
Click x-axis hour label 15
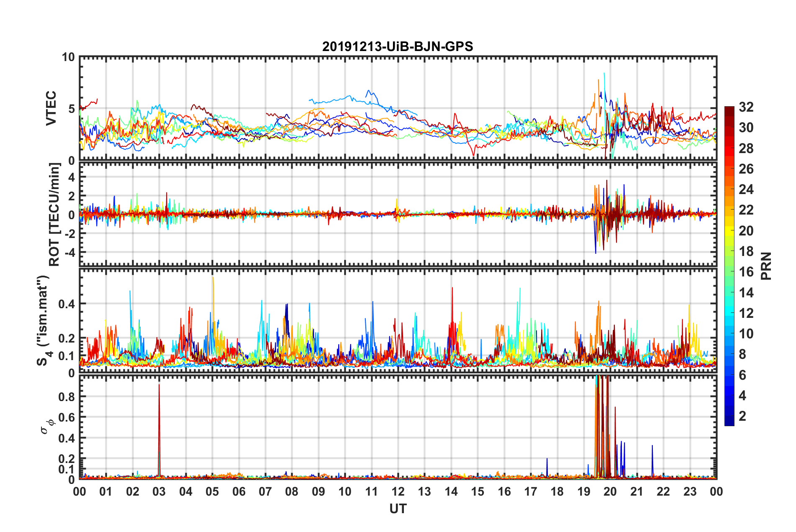tap(478, 491)
